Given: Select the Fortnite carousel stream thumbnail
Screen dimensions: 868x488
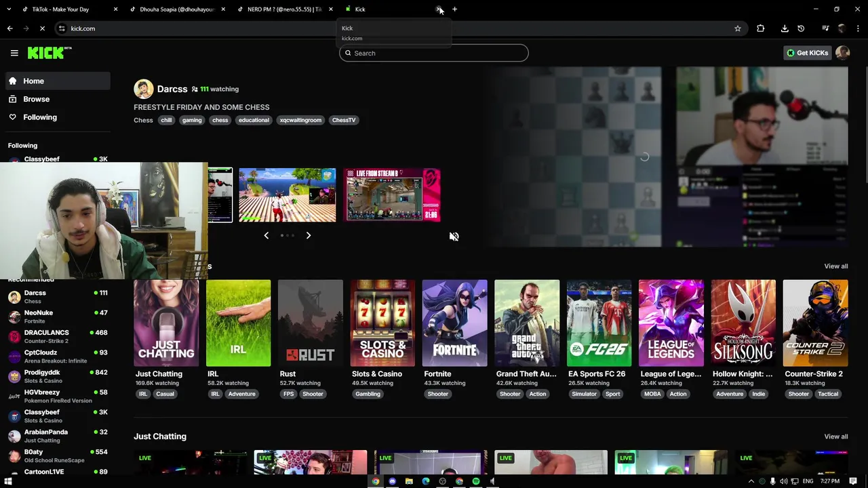Looking at the screenshot, I should (x=288, y=195).
